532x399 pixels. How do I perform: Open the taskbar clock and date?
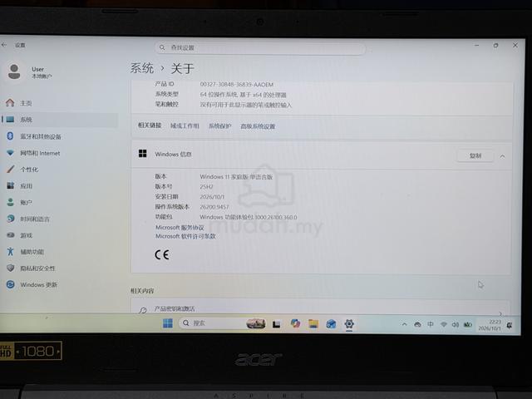click(x=490, y=325)
